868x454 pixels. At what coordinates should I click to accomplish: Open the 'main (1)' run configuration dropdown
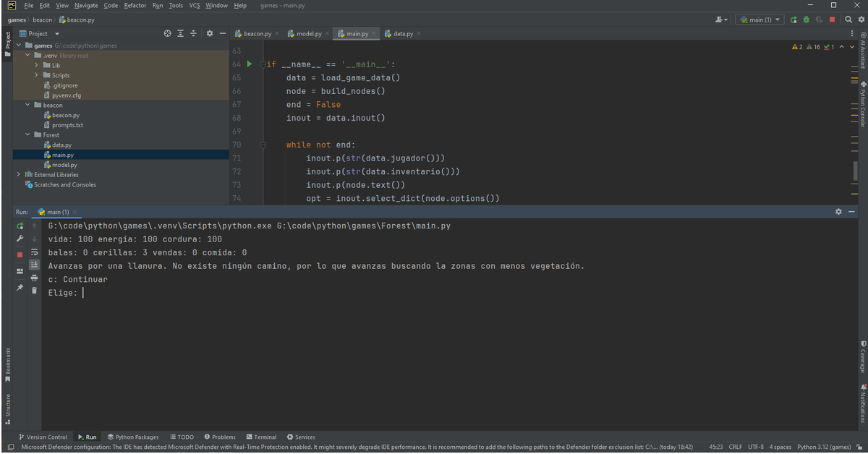click(x=759, y=20)
